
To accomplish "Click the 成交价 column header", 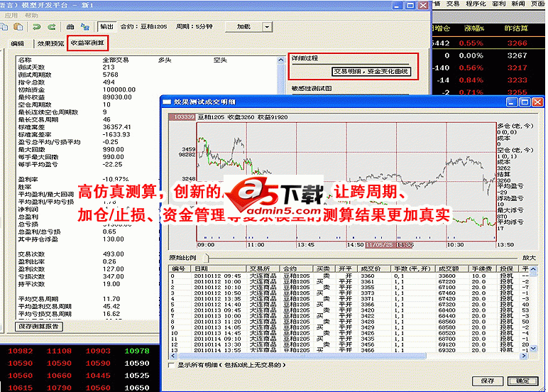I will pyautogui.click(x=375, y=268).
